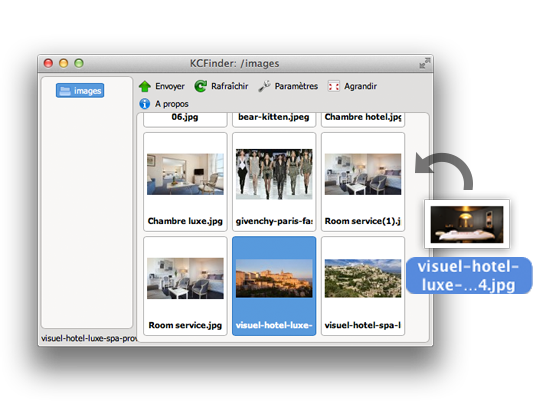
Task: Click the dragged dark hotel bedroom preview image
Action: coord(467,224)
